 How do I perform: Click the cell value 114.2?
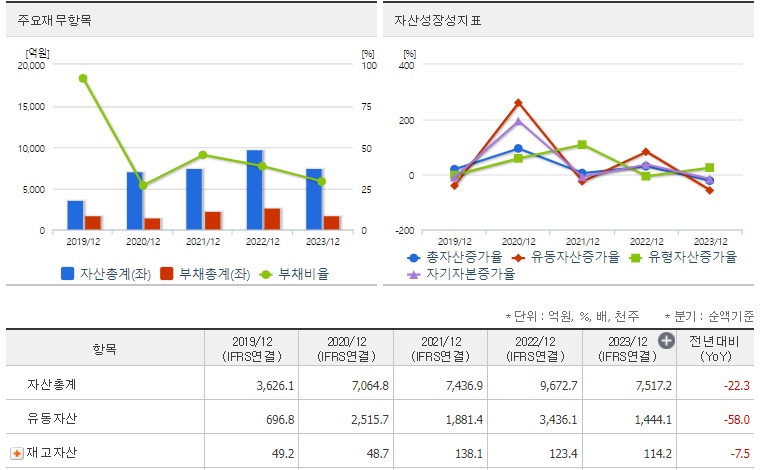[x=658, y=454]
